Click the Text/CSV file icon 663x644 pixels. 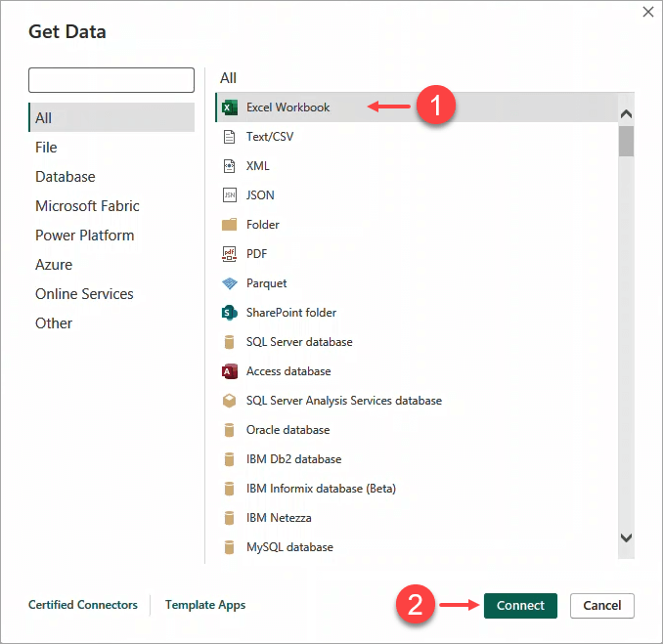229,137
